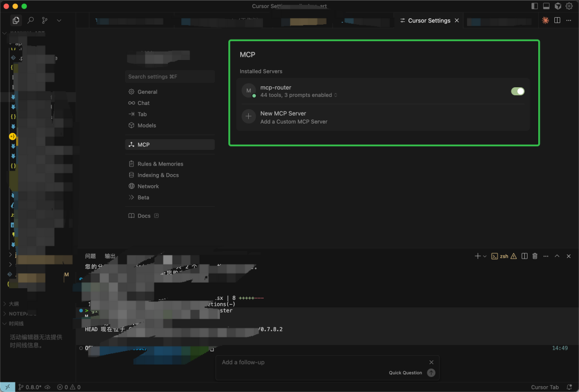The height and width of the screenshot is (392, 579).
Task: Select Rules & Memories settings section
Action: pyautogui.click(x=160, y=164)
